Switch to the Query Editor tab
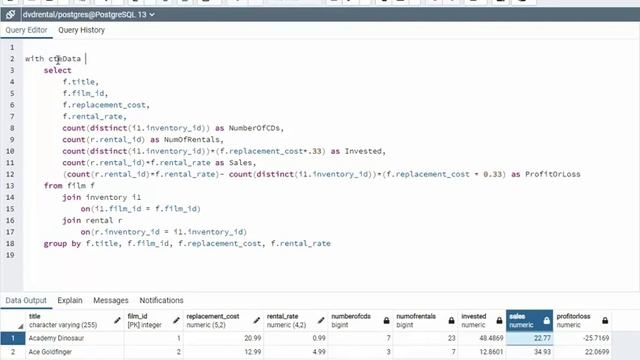This screenshot has height=360, width=640. point(27,30)
